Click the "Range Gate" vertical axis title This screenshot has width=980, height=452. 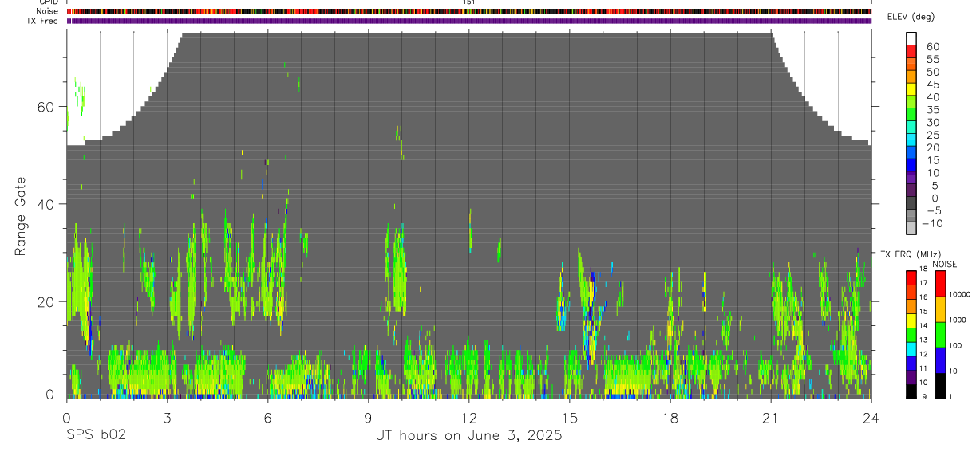click(20, 218)
